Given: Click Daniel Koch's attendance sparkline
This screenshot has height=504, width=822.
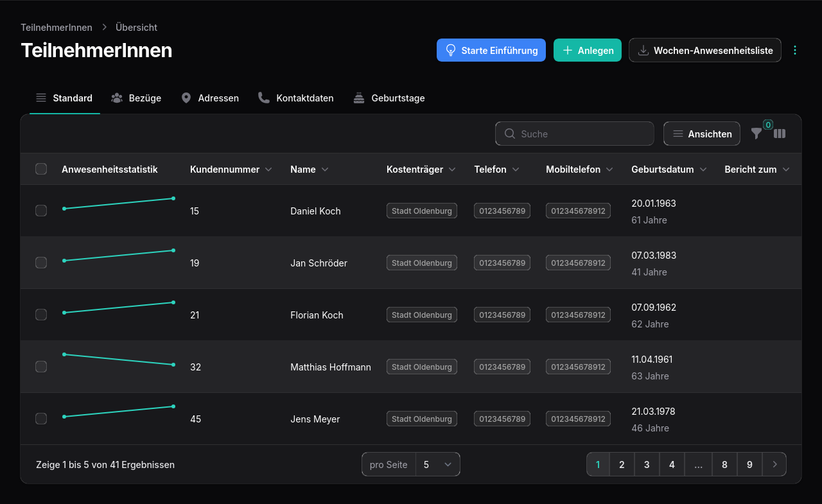Looking at the screenshot, I should click(119, 204).
